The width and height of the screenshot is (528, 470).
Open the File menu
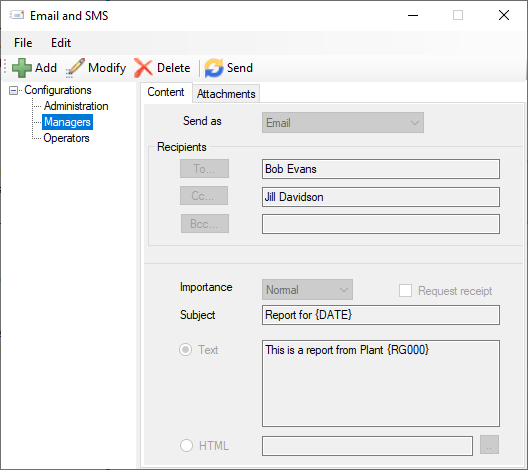click(x=23, y=43)
